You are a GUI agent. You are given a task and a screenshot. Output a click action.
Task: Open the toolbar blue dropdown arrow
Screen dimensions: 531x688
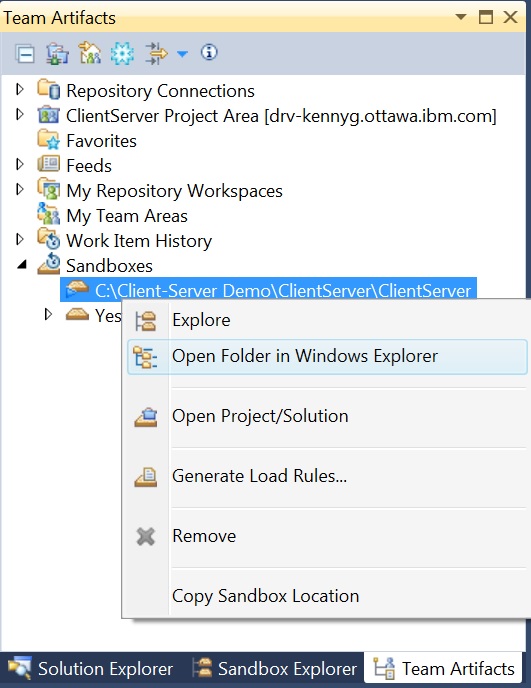(x=182, y=54)
